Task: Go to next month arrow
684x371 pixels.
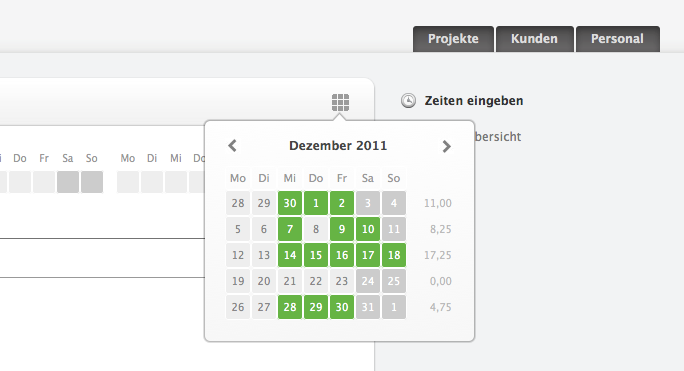Action: pos(446,146)
